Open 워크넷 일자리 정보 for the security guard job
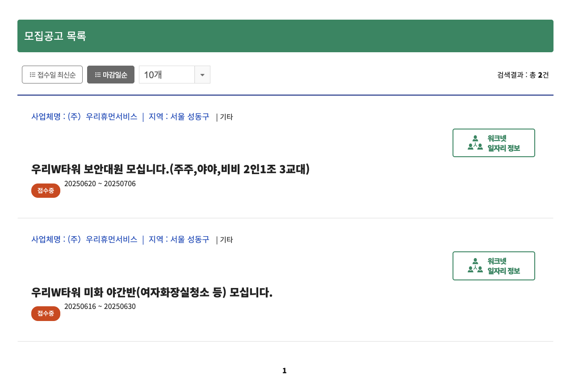The height and width of the screenshot is (392, 587). pos(494,142)
